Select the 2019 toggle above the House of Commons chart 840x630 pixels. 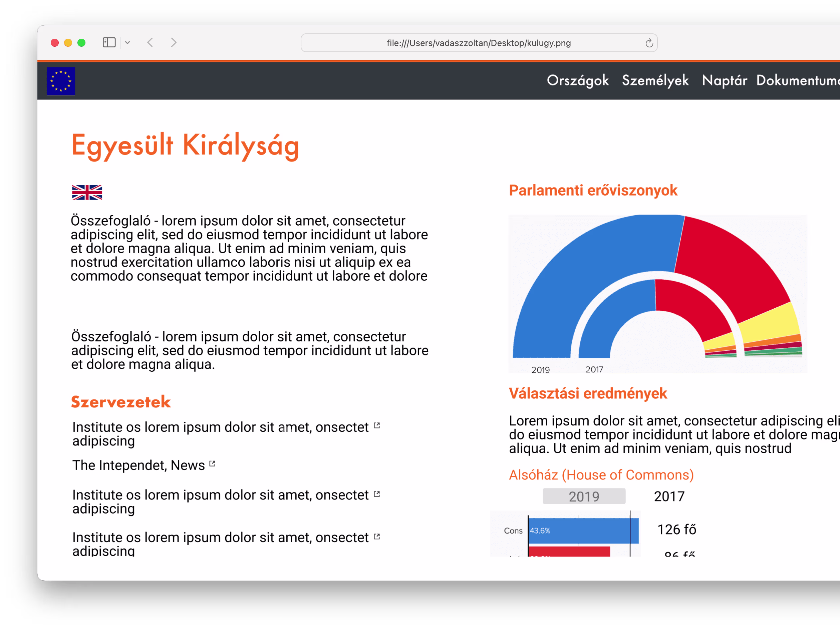[584, 496]
